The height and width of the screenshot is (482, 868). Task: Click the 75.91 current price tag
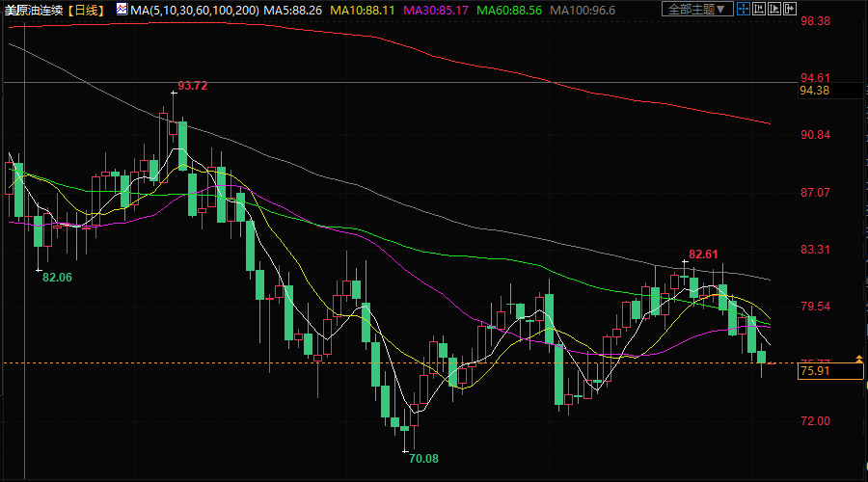(x=816, y=370)
